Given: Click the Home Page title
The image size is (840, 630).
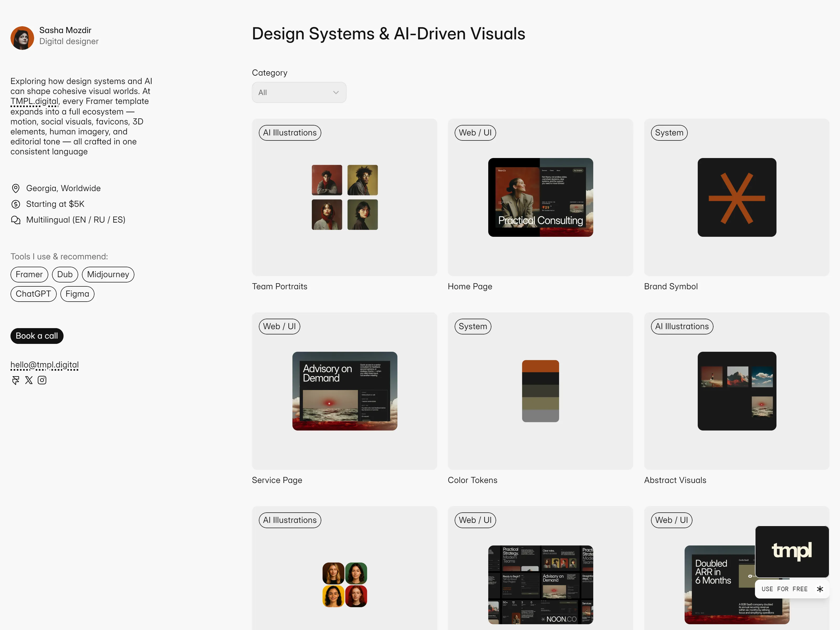Looking at the screenshot, I should click(x=470, y=287).
